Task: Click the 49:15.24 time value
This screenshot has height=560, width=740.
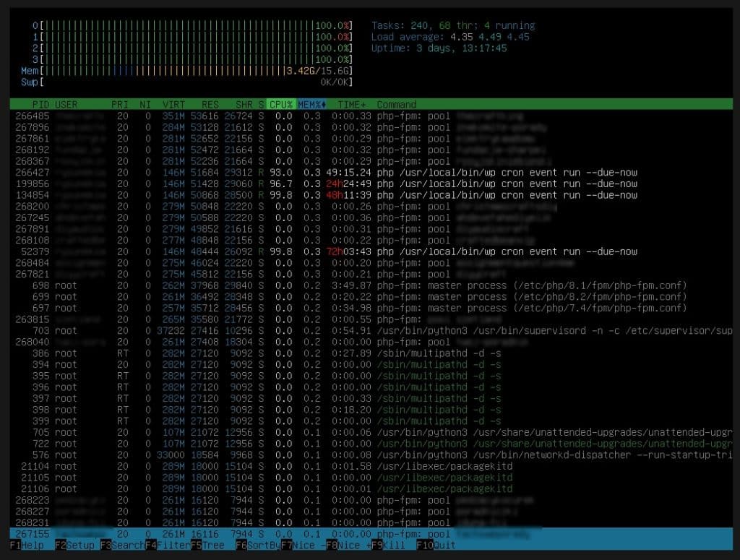Action: point(349,172)
